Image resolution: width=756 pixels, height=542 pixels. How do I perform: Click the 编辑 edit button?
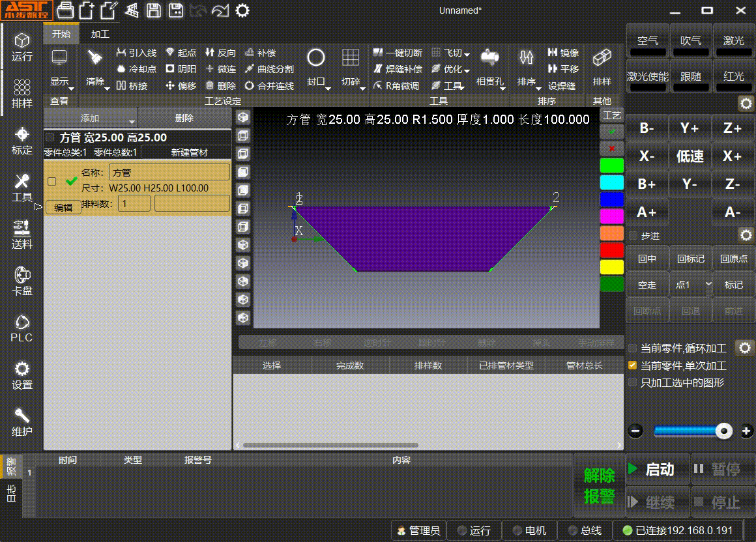tap(63, 208)
